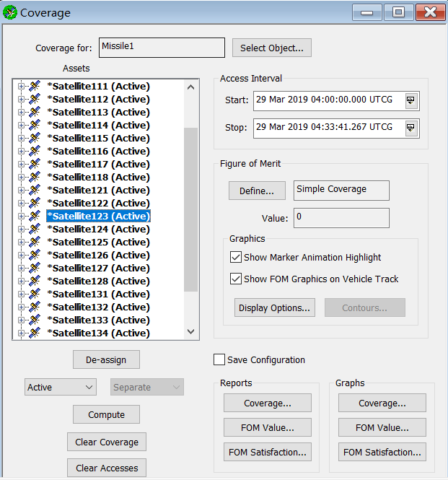Open the Graphs Coverage... button
Image resolution: width=448 pixels, height=480 pixels.
click(382, 403)
